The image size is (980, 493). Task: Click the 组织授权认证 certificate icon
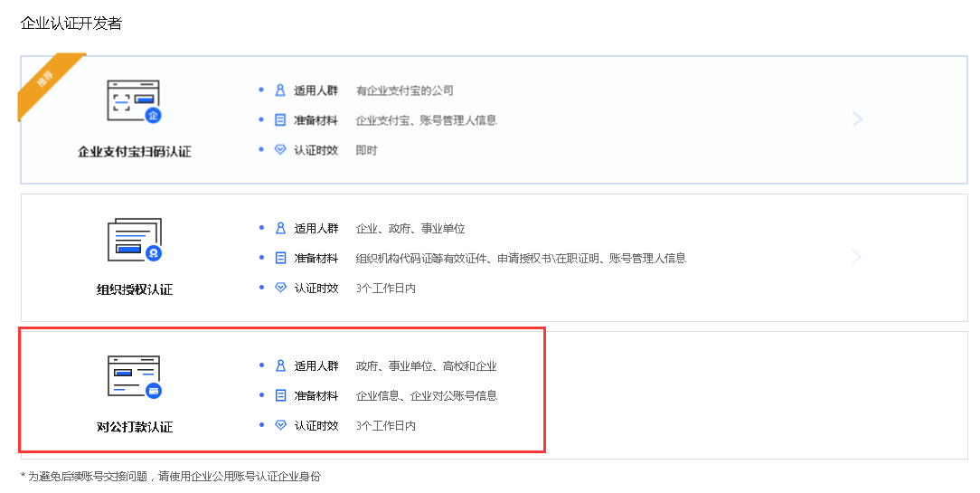134,239
